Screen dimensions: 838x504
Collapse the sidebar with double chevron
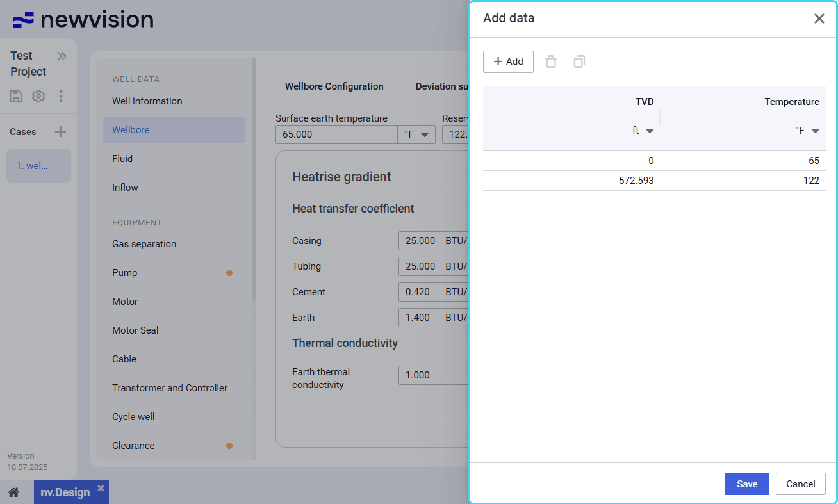(x=62, y=56)
